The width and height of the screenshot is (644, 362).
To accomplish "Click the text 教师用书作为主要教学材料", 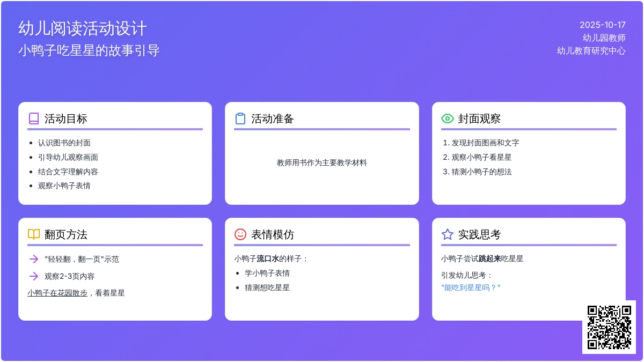I will tap(322, 162).
